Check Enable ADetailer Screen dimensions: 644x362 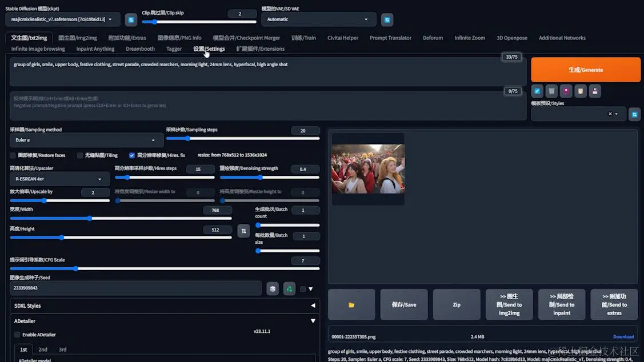pyautogui.click(x=17, y=335)
